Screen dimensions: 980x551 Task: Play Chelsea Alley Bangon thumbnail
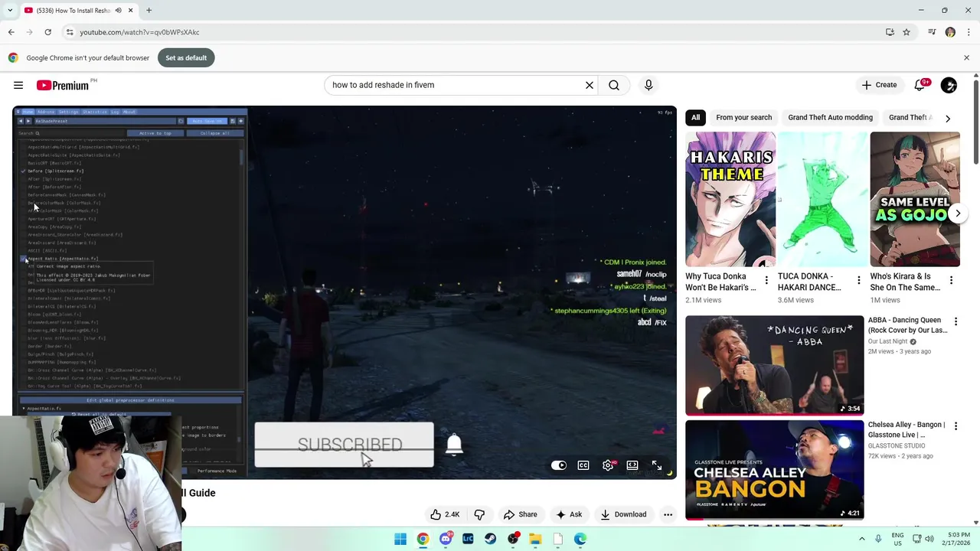tap(774, 470)
